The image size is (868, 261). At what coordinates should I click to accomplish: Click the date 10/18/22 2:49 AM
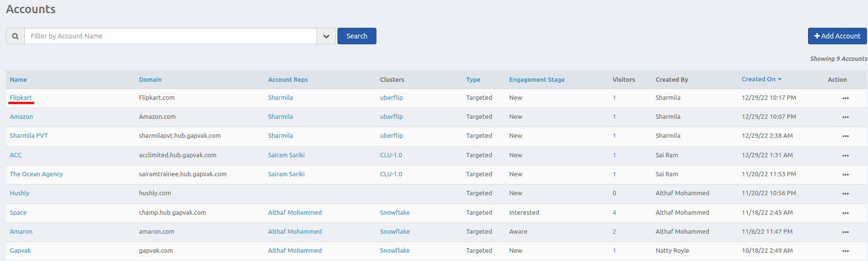pyautogui.click(x=767, y=251)
